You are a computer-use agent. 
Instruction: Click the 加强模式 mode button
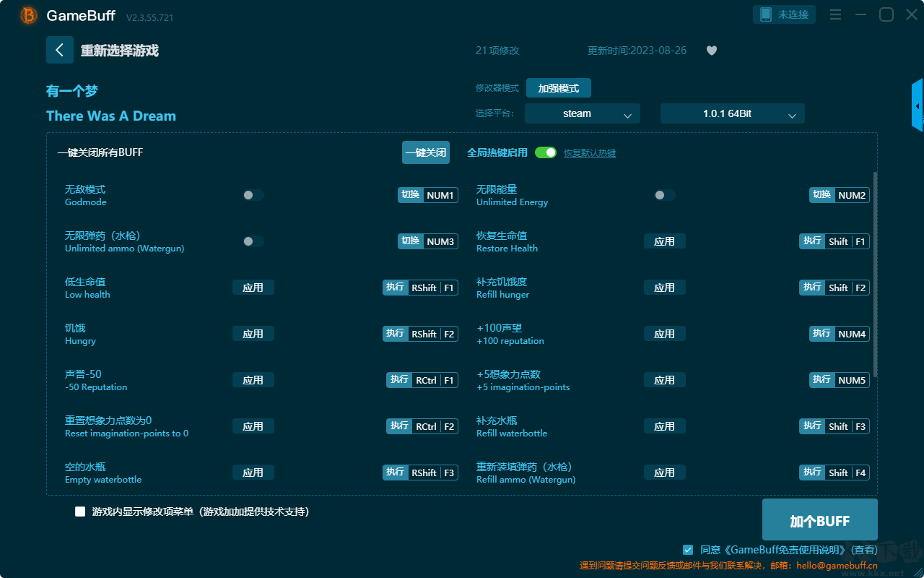click(x=559, y=88)
